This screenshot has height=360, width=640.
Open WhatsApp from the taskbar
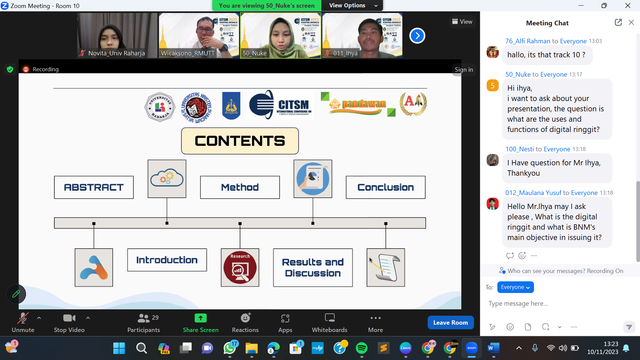tap(230, 348)
